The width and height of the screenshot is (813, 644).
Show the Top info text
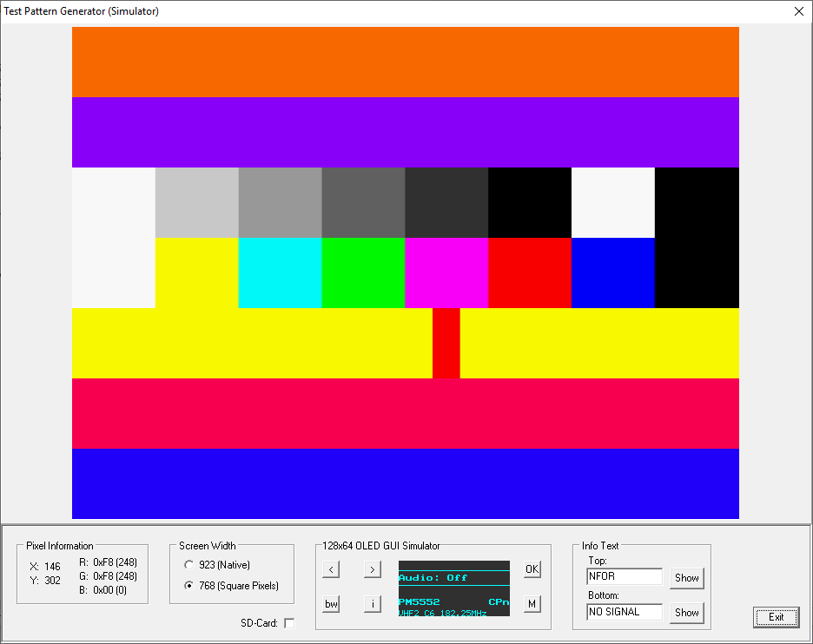coord(686,578)
